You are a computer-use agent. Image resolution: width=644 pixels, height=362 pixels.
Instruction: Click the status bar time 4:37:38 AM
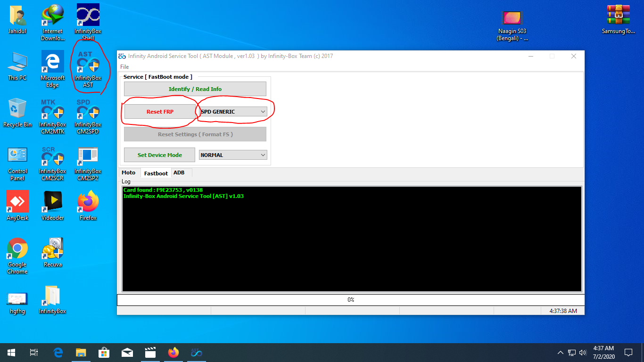563,311
